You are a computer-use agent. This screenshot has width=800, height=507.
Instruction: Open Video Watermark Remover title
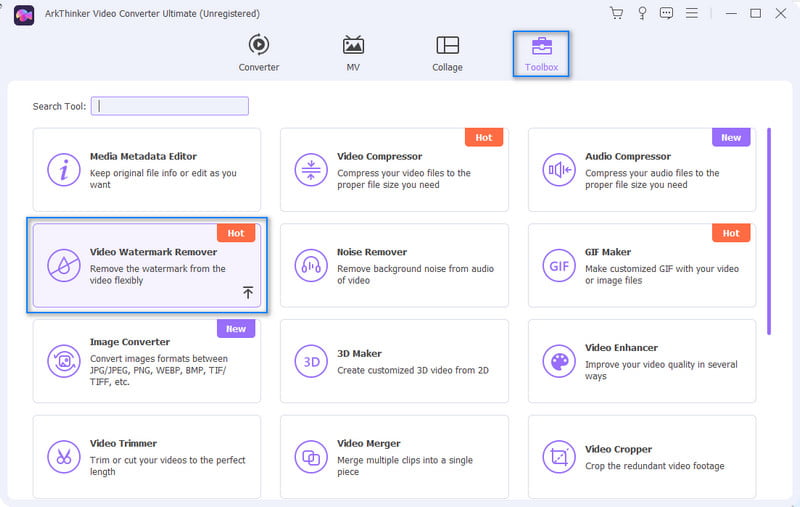pos(153,252)
